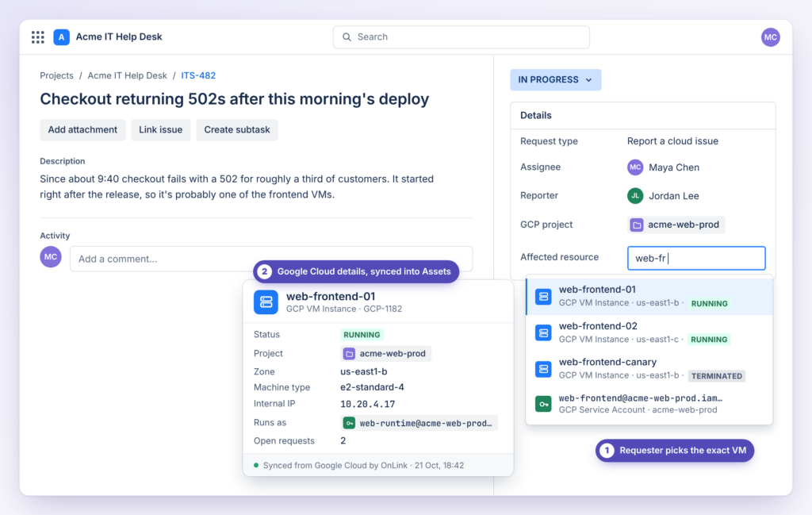Image resolution: width=812 pixels, height=515 pixels.
Task: Click the VM icon beside web-frontend-canary
Action: 542,369
